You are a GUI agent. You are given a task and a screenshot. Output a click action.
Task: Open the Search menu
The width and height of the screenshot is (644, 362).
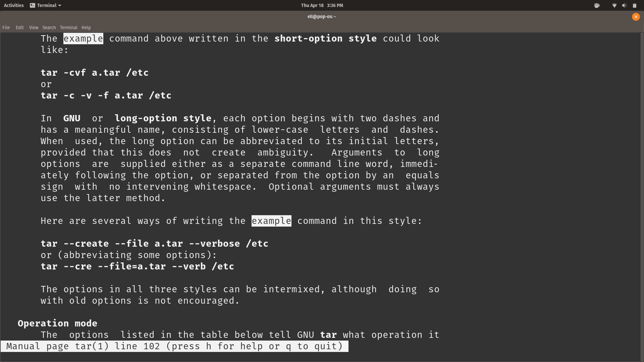[49, 27]
